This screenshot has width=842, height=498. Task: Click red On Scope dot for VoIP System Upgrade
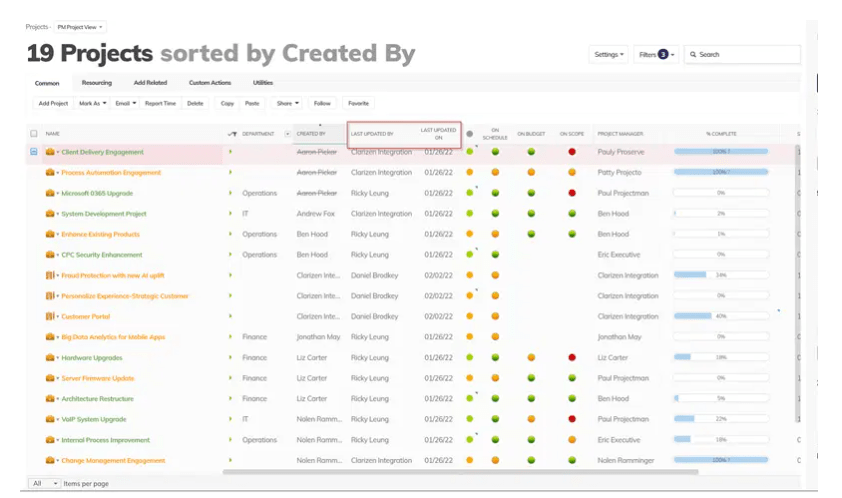(x=572, y=419)
